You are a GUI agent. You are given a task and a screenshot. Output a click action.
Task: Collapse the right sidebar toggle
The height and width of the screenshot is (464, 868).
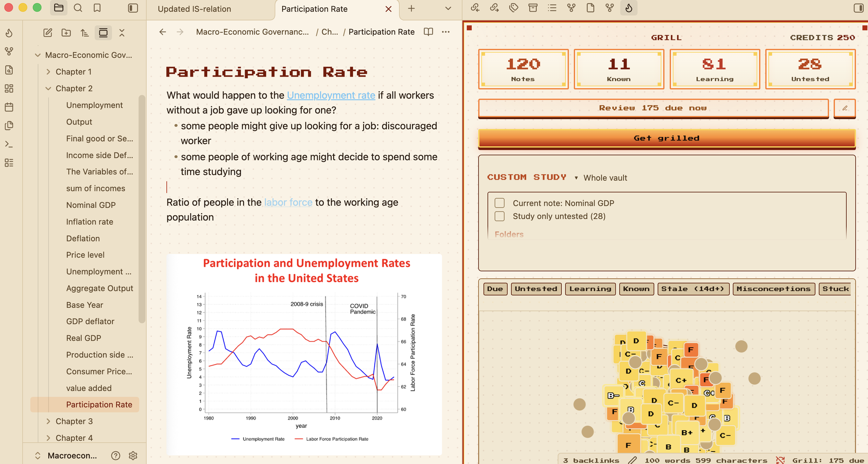click(x=858, y=8)
